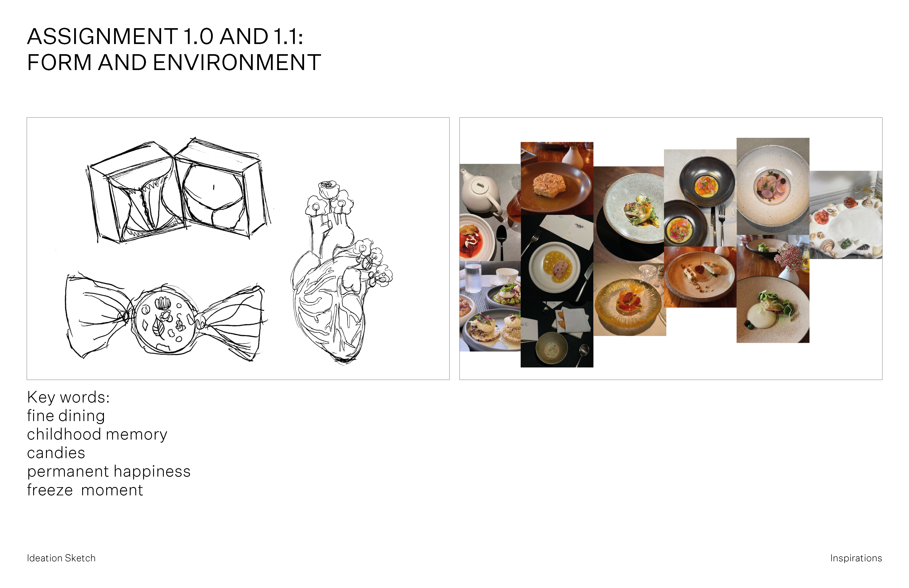Select the 'Inspirations' caption
Screen dimensions: 909x588
[x=856, y=558]
